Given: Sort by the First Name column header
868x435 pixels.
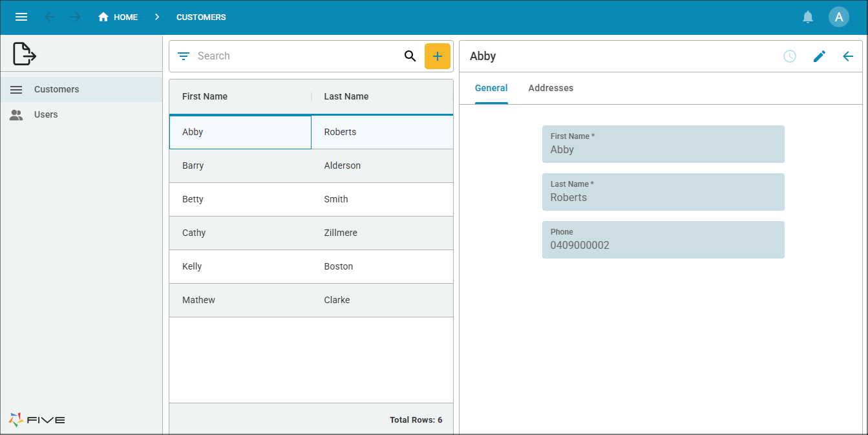Looking at the screenshot, I should point(205,96).
